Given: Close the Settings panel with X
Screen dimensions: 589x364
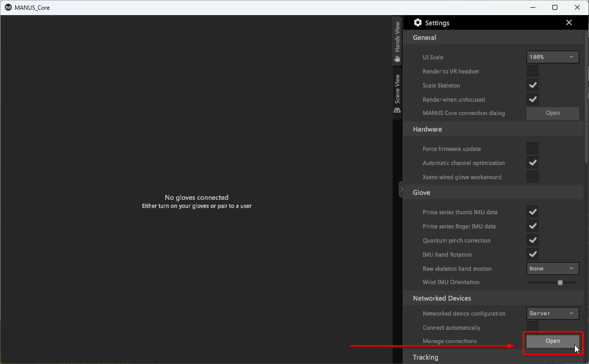Looking at the screenshot, I should (569, 23).
